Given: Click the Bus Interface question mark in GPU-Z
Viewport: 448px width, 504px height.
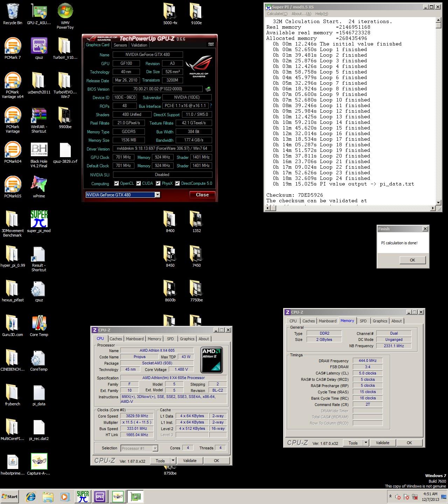Looking at the screenshot, I should [x=211, y=106].
